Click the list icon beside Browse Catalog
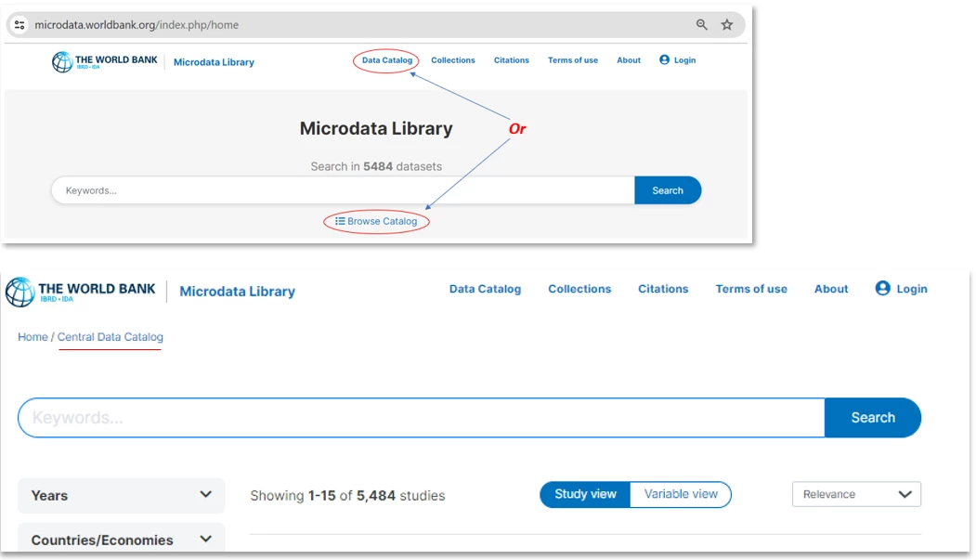976x560 pixels. [x=340, y=221]
